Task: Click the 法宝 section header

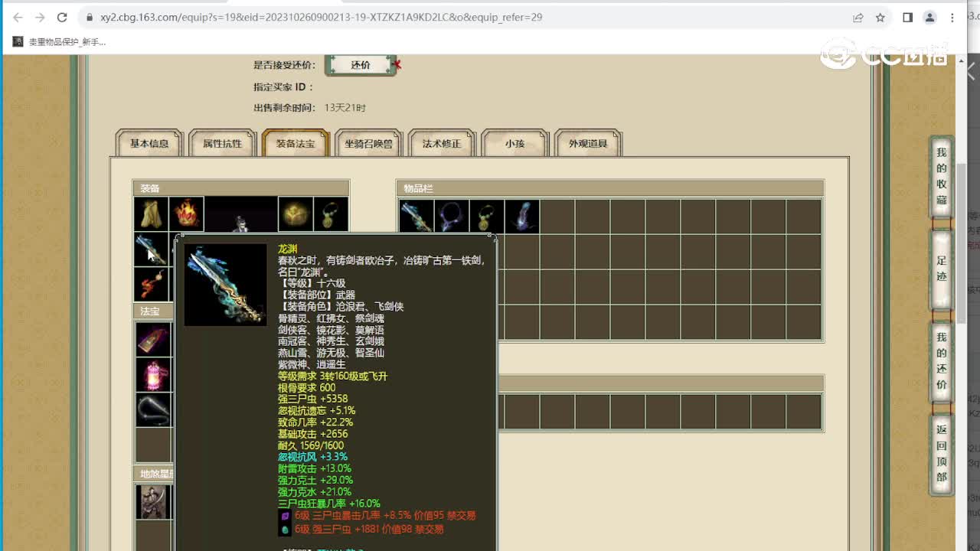Action: pos(153,311)
